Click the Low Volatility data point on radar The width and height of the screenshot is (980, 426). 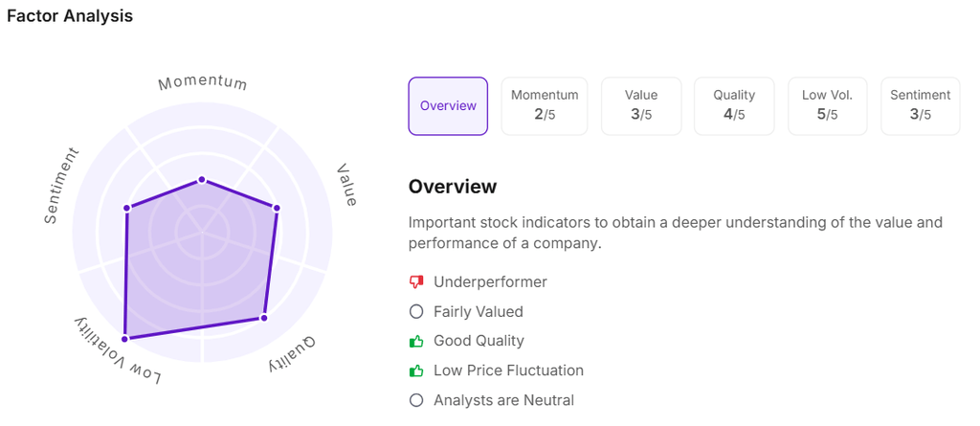124,339
